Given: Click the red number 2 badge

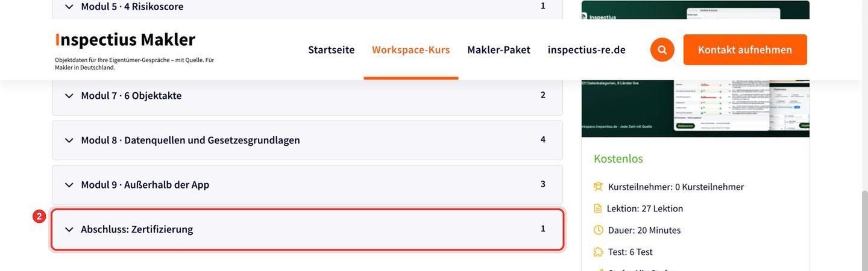Looking at the screenshot, I should click(x=39, y=216).
